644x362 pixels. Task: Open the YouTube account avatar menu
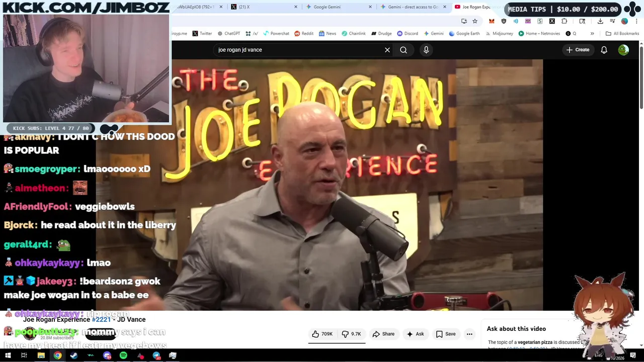coord(623,50)
